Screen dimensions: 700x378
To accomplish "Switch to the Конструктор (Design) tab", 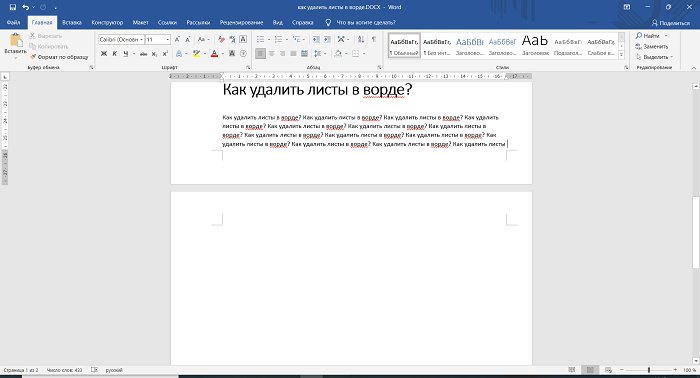I will (107, 22).
